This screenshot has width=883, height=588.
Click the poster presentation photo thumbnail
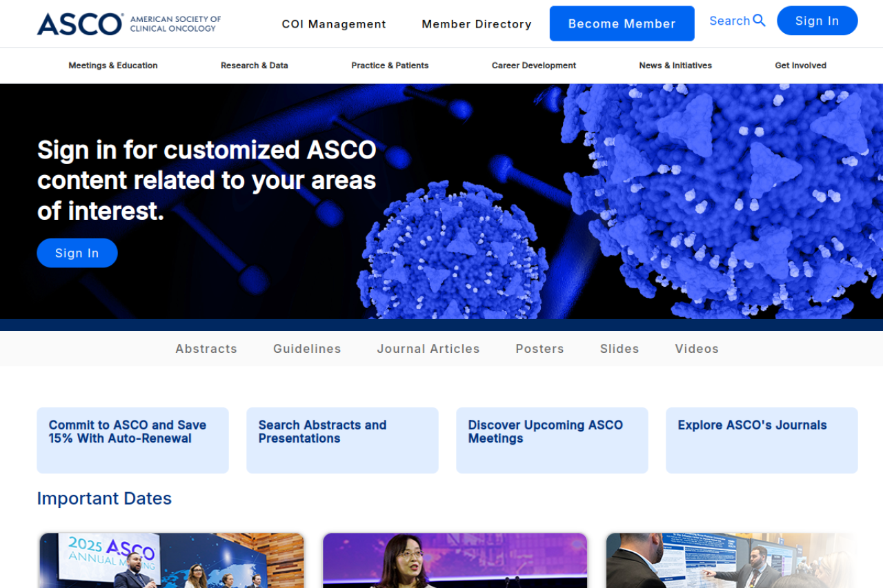[731, 560]
